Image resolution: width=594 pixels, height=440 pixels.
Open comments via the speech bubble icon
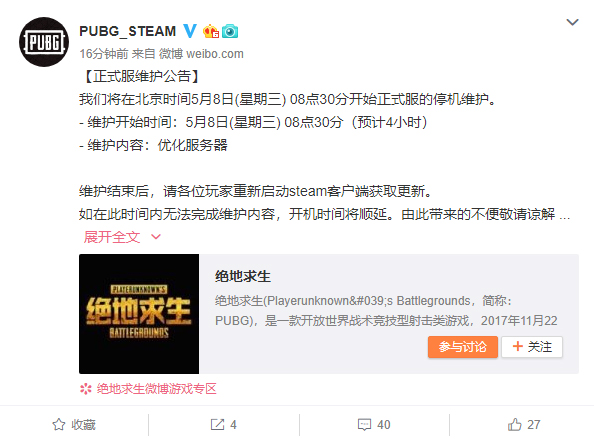pos(364,424)
